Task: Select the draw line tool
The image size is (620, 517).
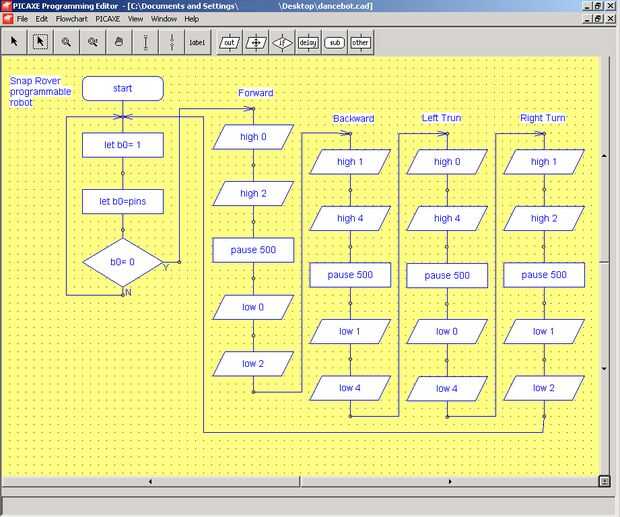Action: 146,42
